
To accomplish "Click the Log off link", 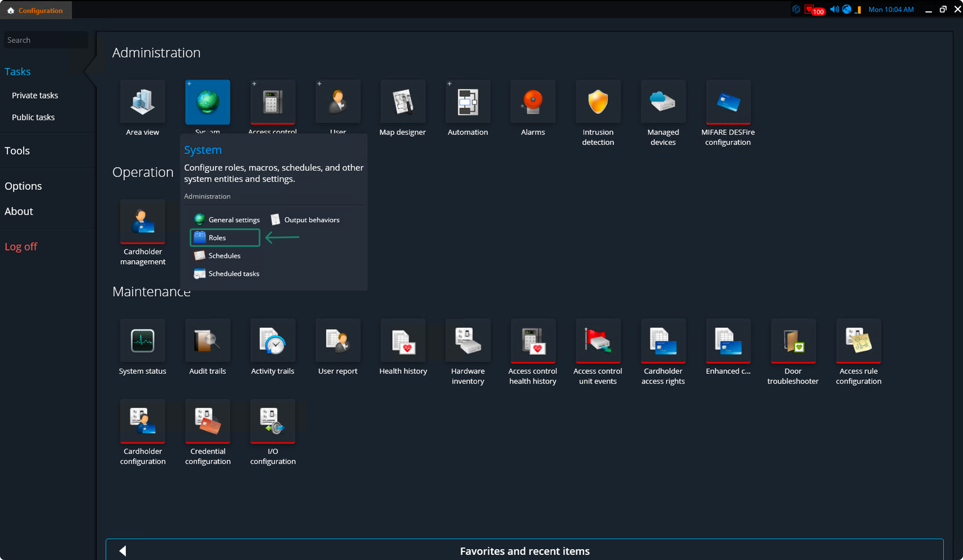I will tap(21, 246).
